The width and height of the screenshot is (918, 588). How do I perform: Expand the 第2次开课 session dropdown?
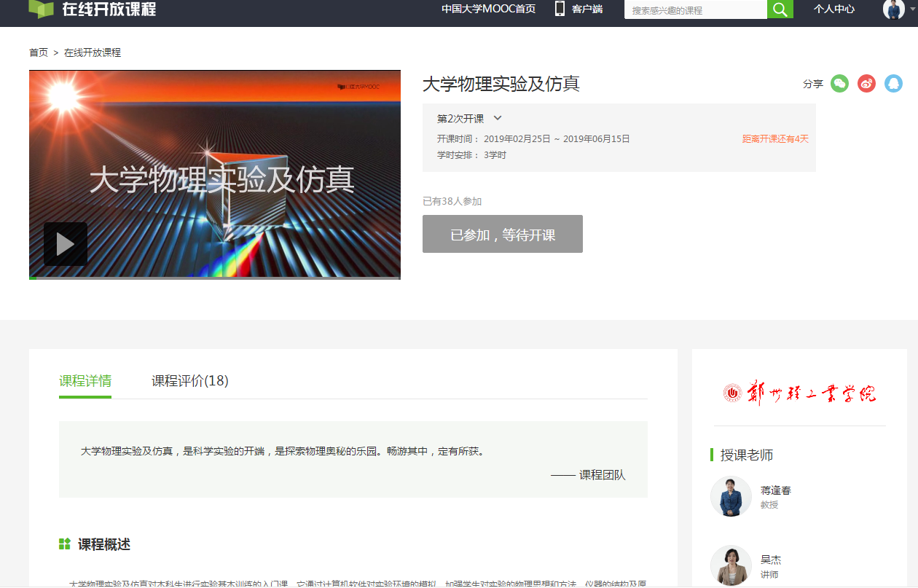[x=498, y=118]
